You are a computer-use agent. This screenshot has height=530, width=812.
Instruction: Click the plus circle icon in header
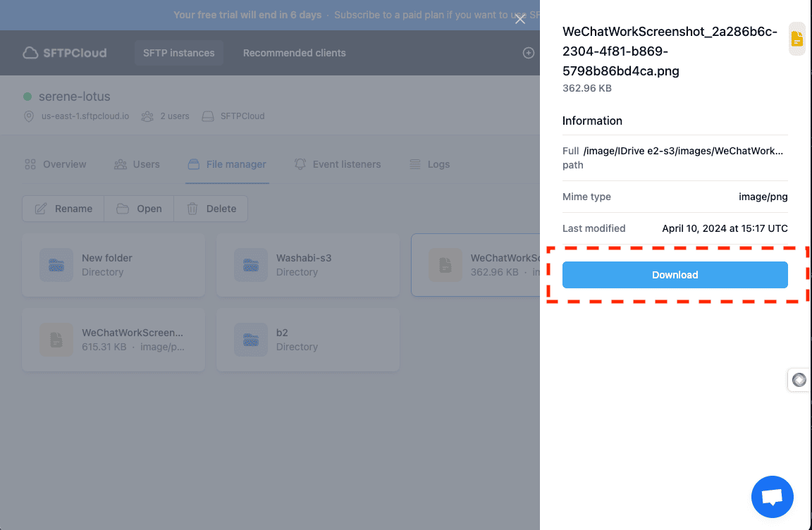[528, 53]
